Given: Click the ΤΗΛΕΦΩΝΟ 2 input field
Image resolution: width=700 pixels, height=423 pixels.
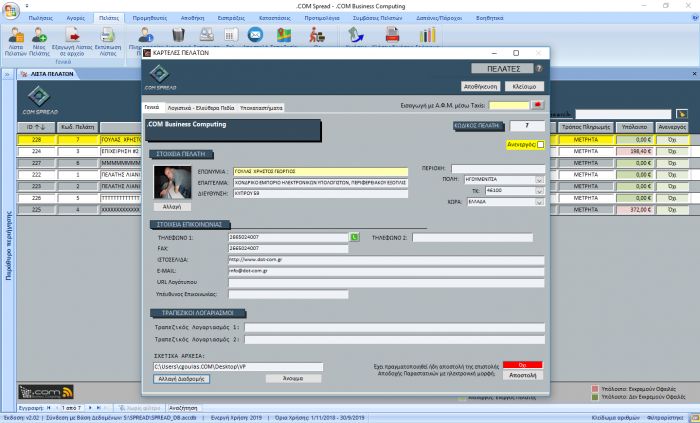Looking at the screenshot, I should [472, 238].
